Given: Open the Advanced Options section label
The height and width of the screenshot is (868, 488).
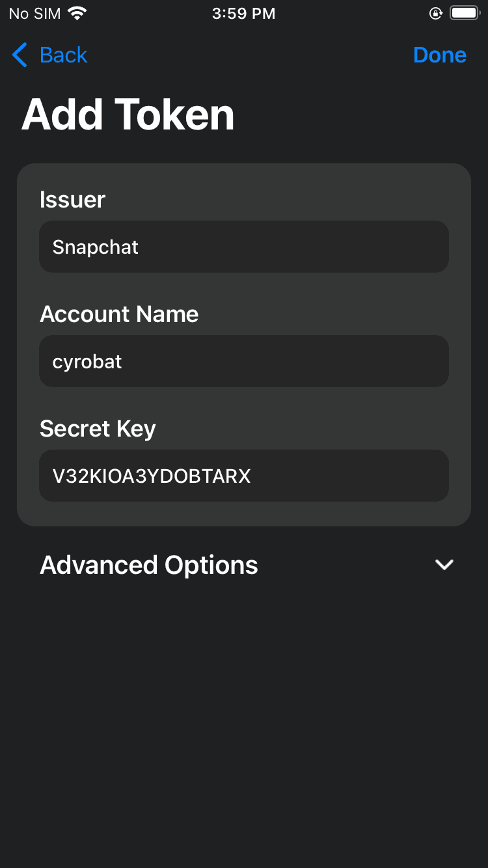Looking at the screenshot, I should point(149,565).
